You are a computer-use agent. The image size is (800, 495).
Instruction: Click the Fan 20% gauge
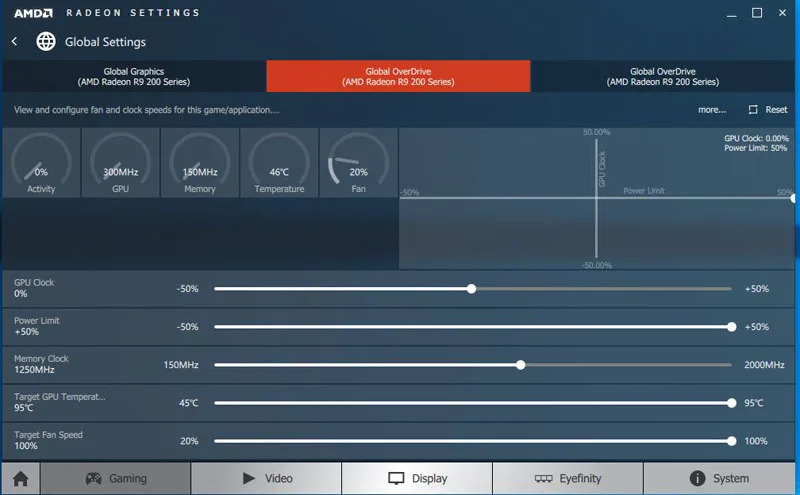click(x=358, y=164)
